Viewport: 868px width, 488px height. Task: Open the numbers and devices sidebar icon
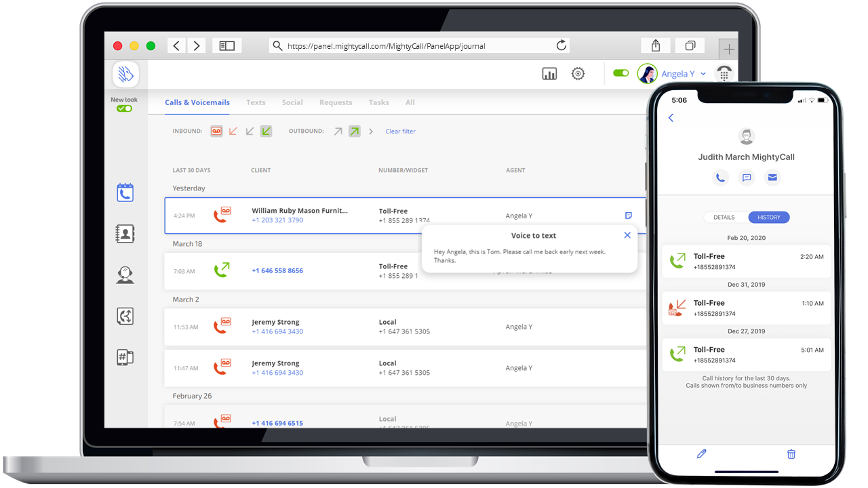click(125, 357)
